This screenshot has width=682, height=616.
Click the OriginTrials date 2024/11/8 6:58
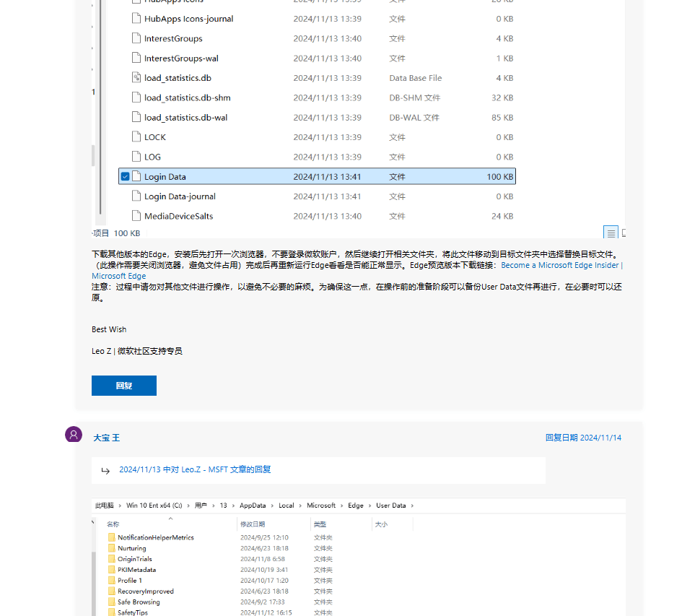pyautogui.click(x=263, y=559)
